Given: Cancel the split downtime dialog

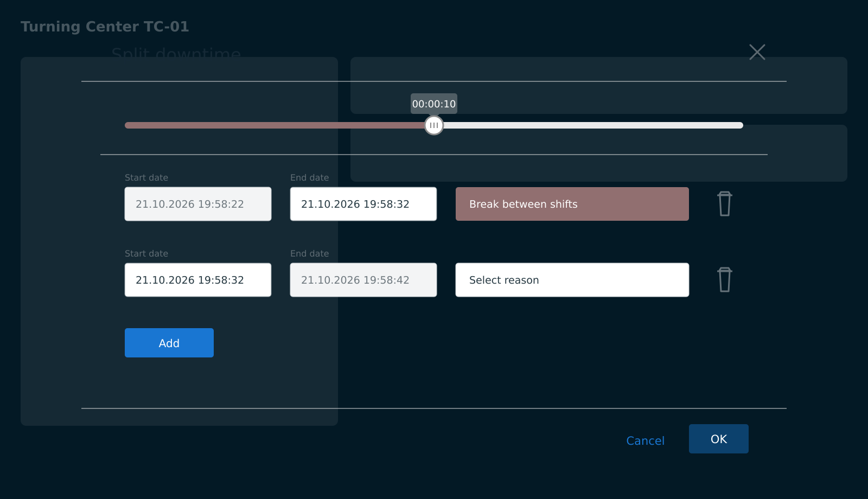Looking at the screenshot, I should (645, 440).
